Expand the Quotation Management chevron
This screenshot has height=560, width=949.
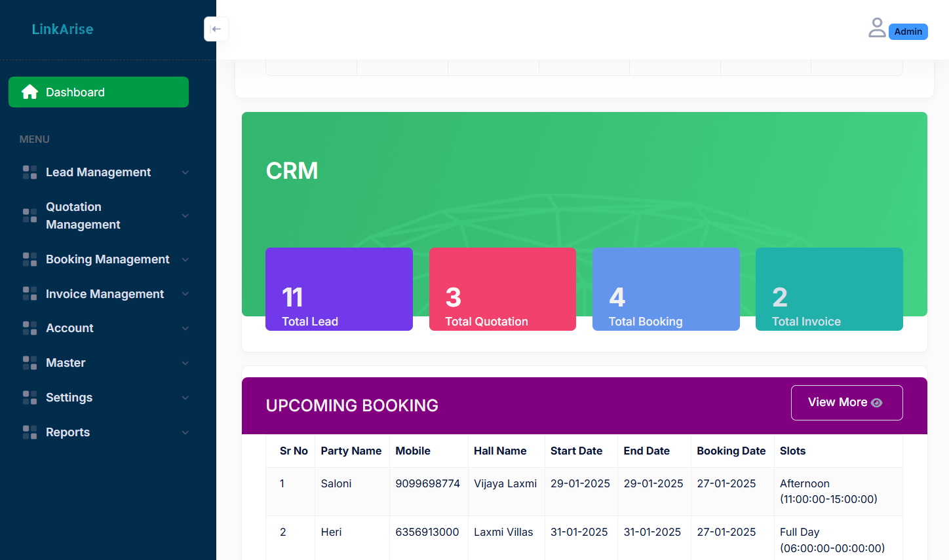pyautogui.click(x=185, y=215)
